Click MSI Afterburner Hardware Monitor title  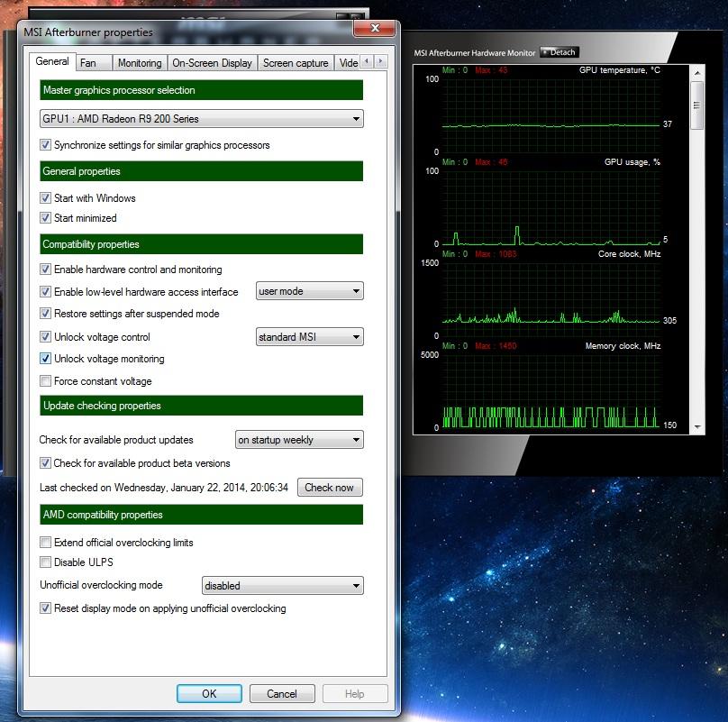(475, 53)
